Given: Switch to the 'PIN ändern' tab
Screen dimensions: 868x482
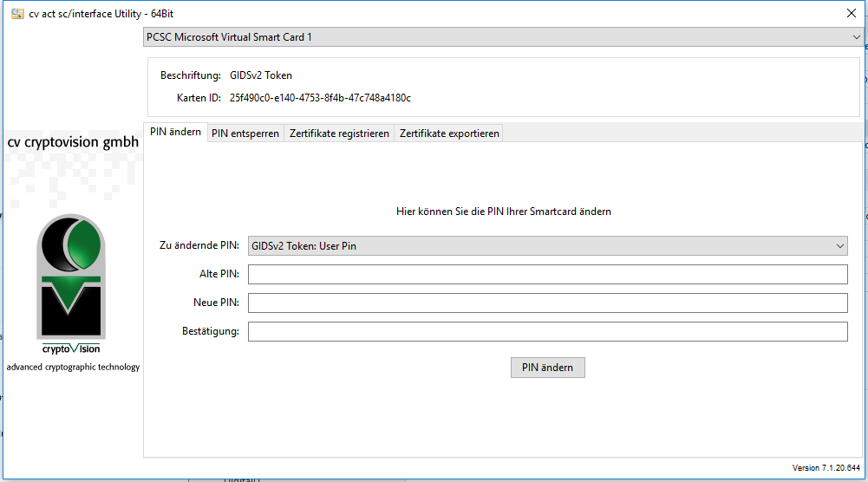Looking at the screenshot, I should (x=175, y=133).
